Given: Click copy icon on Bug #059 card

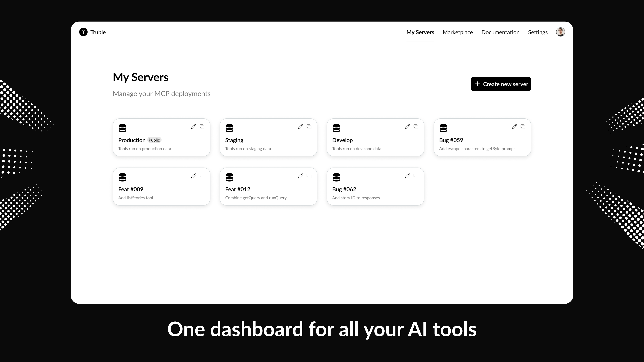Looking at the screenshot, I should [523, 127].
